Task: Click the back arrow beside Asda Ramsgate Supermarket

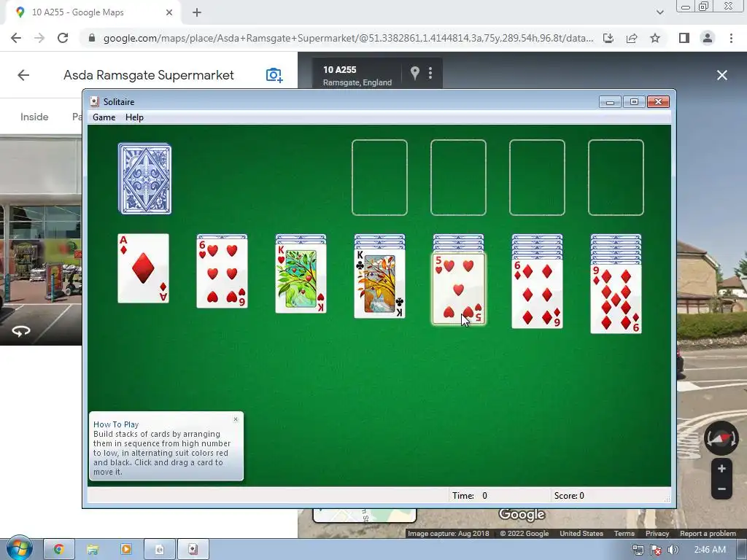Action: (x=23, y=75)
